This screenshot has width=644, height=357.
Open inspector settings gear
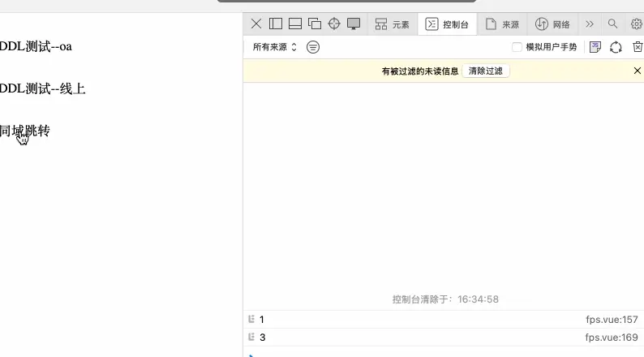(636, 24)
